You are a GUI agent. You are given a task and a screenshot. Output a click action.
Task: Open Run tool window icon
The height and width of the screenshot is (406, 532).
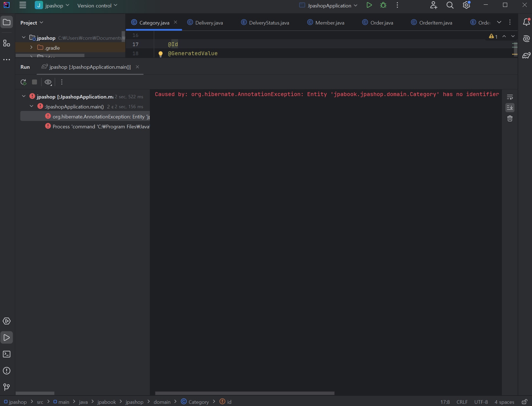click(x=7, y=338)
